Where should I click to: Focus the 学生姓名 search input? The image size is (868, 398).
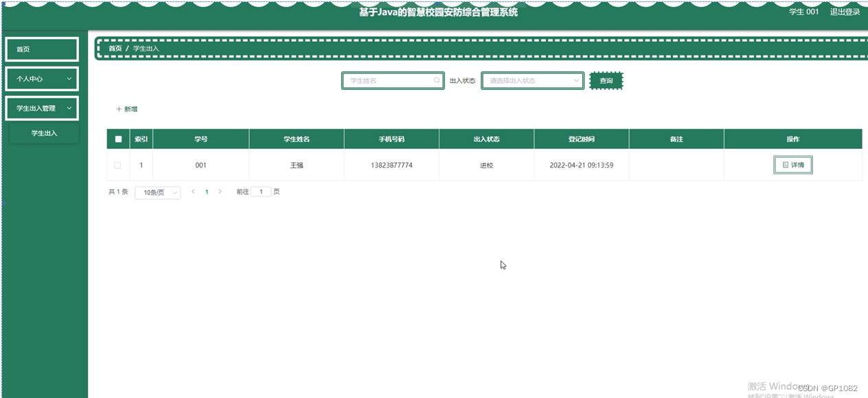pyautogui.click(x=393, y=80)
